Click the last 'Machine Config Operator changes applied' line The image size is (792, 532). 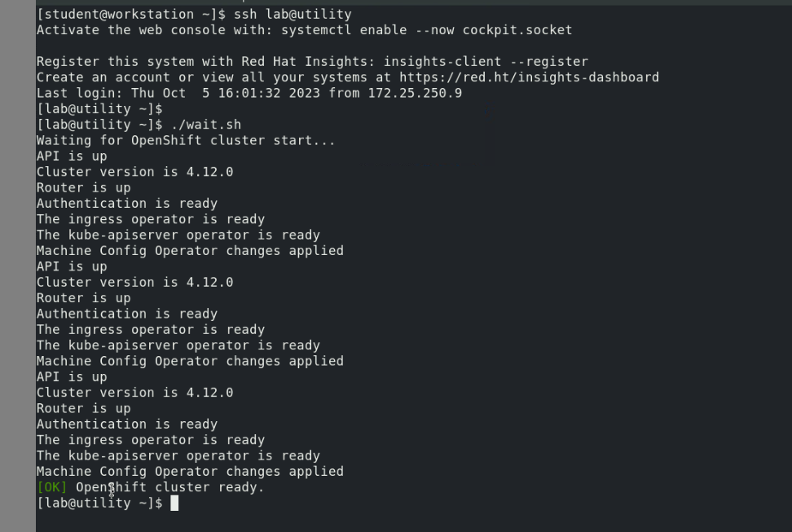tap(190, 472)
